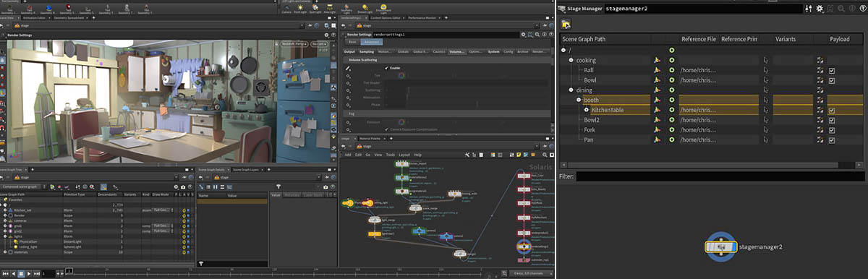Screen dimensions: 868x279
Task: Toggle the Pan payload checkbox
Action: 832,140
